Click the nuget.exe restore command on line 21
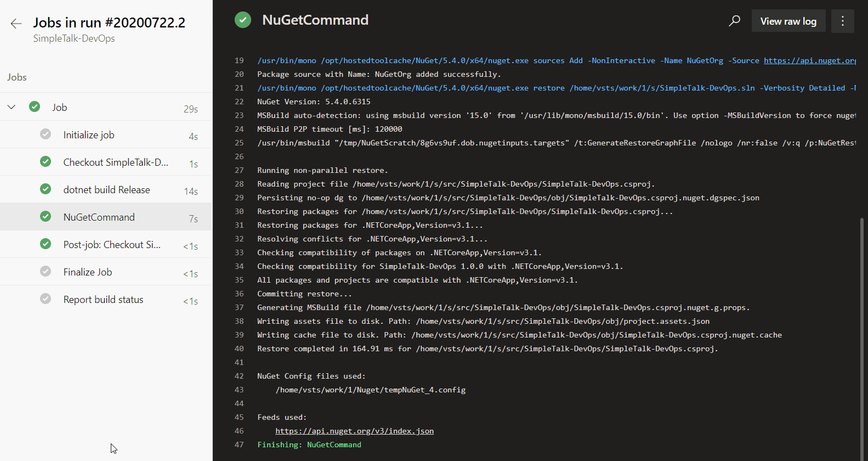The image size is (868, 461). click(x=557, y=88)
